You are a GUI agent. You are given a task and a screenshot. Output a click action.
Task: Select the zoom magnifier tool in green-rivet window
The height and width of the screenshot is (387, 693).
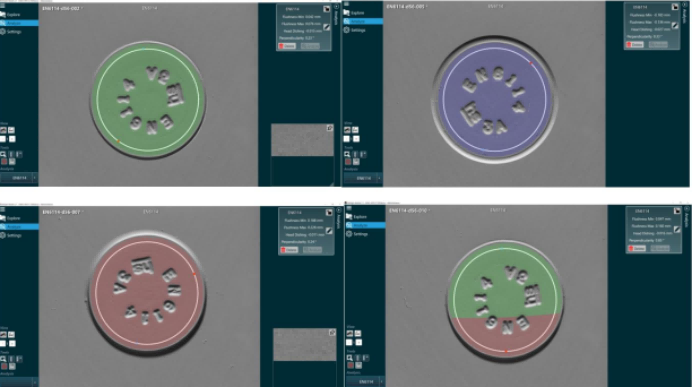pos(3,154)
